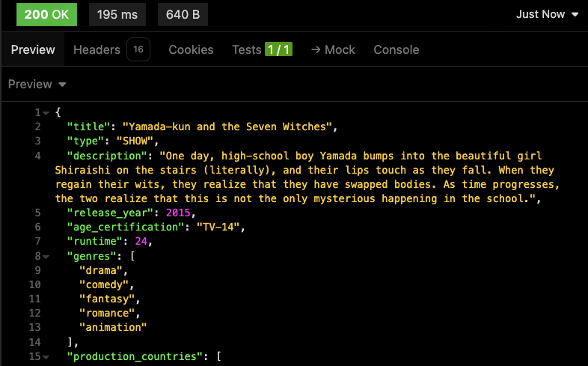Collapse the genres array at line 8
588x366 pixels.
point(46,257)
